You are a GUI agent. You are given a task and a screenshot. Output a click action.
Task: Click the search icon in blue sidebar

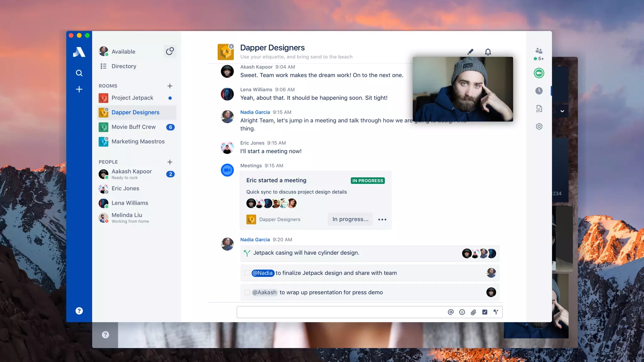(x=79, y=73)
